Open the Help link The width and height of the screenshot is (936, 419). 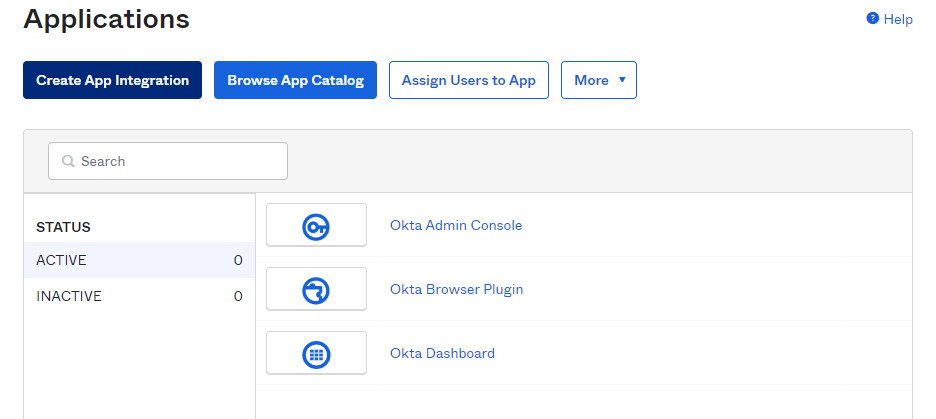coord(898,19)
